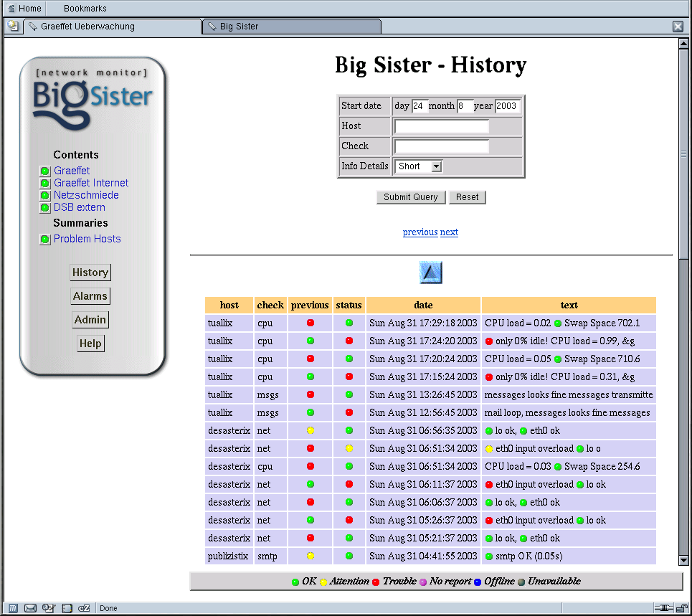This screenshot has height=616, width=692.
Task: Open the DSB extern link
Action: point(80,207)
